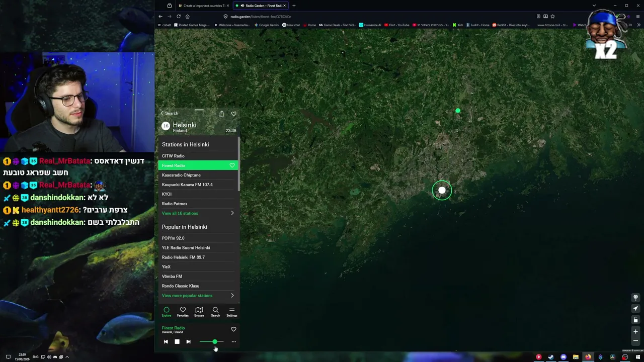
Task: Zoom in on the map
Action: (635, 332)
